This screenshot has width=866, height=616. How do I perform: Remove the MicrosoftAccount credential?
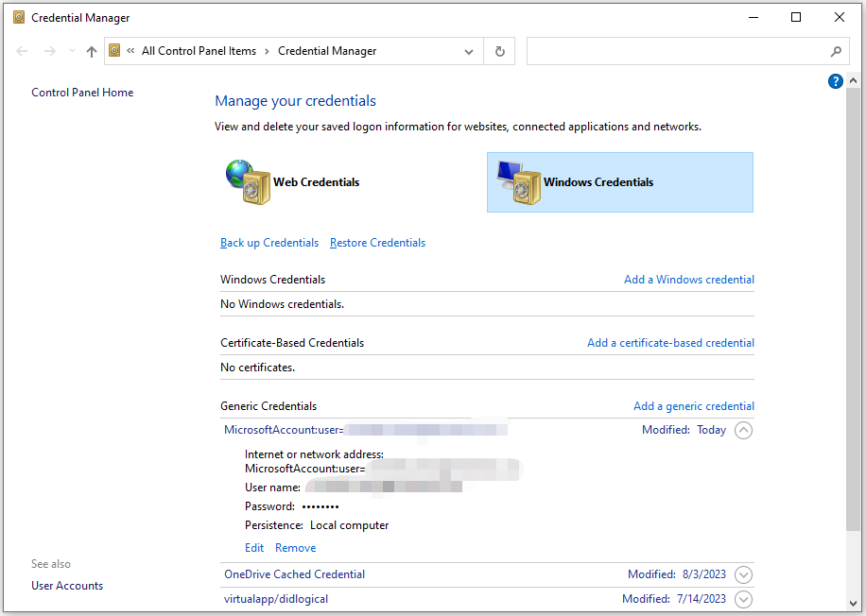coord(295,548)
